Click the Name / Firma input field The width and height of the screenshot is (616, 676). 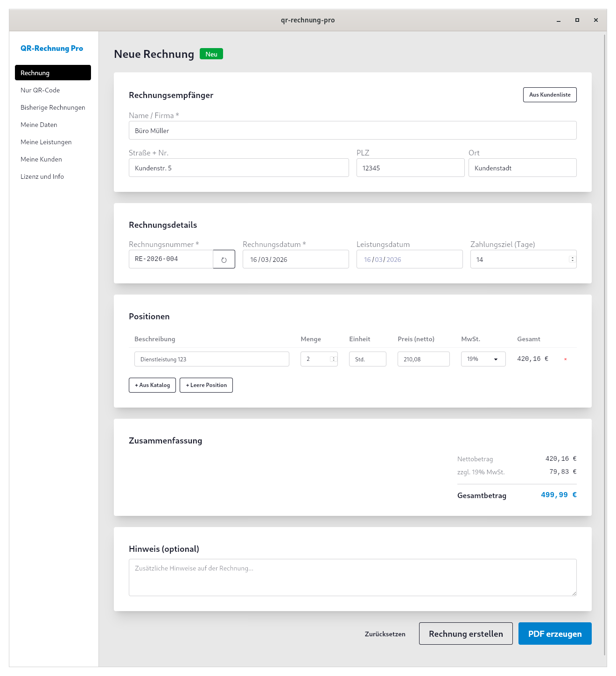(352, 130)
